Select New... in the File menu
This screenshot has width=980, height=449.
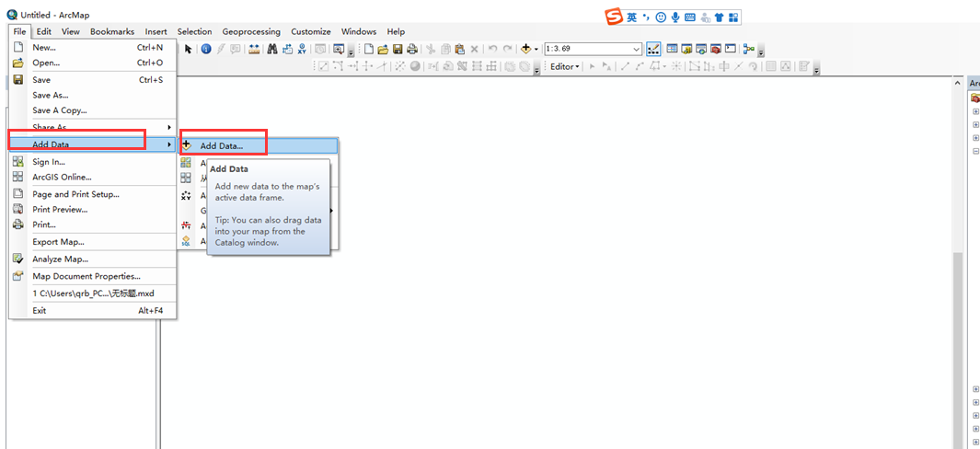pos(92,48)
